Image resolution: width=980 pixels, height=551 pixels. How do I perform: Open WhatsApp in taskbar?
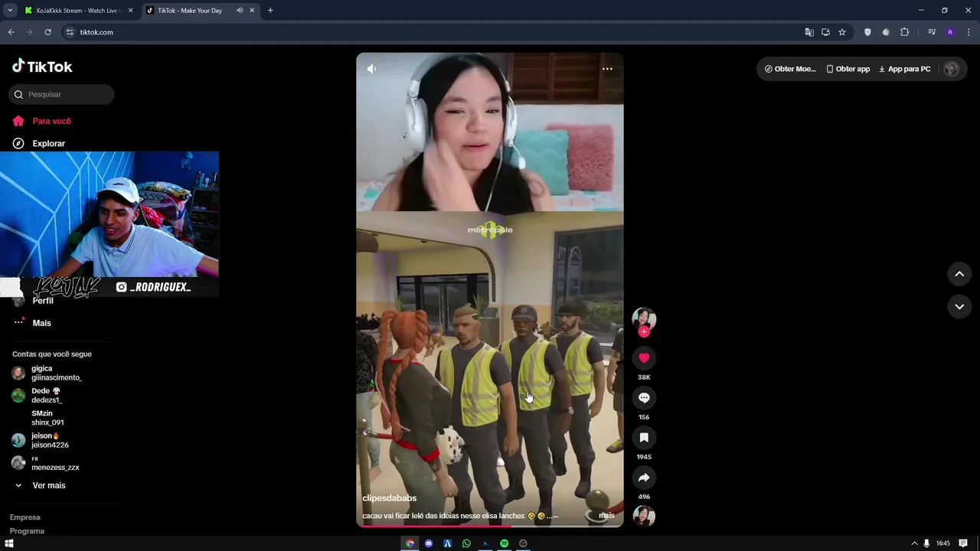click(x=466, y=543)
